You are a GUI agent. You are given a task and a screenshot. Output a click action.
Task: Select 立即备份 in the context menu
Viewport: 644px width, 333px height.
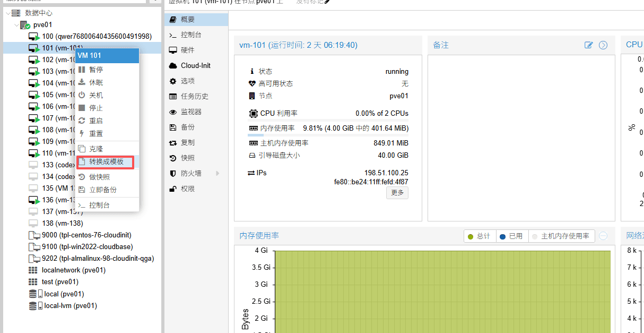[x=107, y=190]
